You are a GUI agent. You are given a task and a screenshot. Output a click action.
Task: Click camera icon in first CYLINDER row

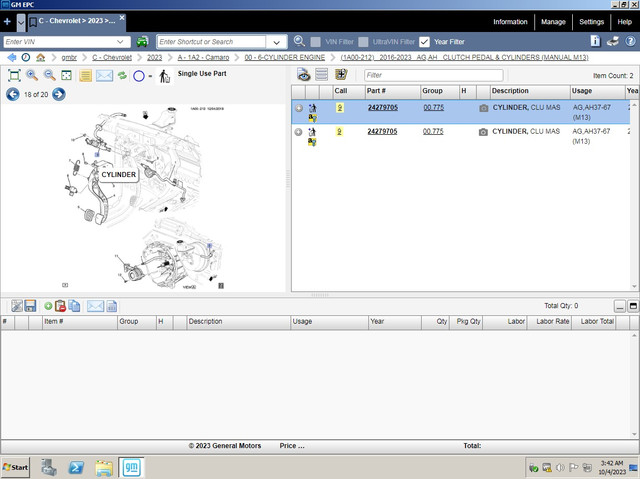point(483,108)
